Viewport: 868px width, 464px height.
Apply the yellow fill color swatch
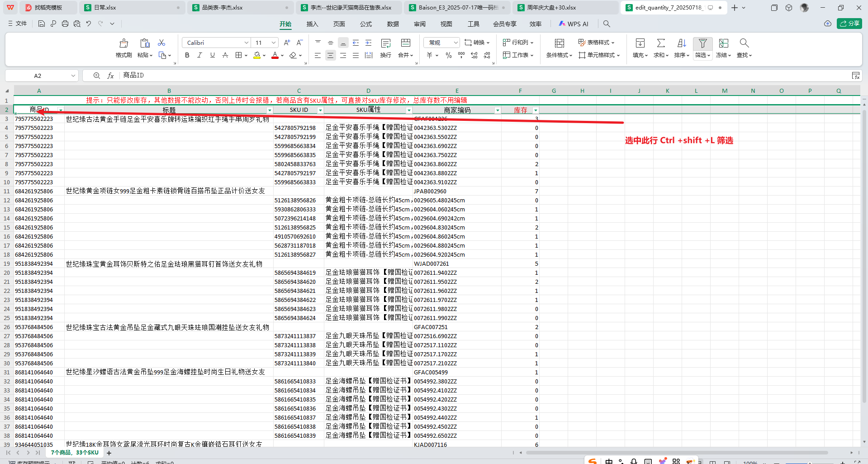tap(257, 55)
